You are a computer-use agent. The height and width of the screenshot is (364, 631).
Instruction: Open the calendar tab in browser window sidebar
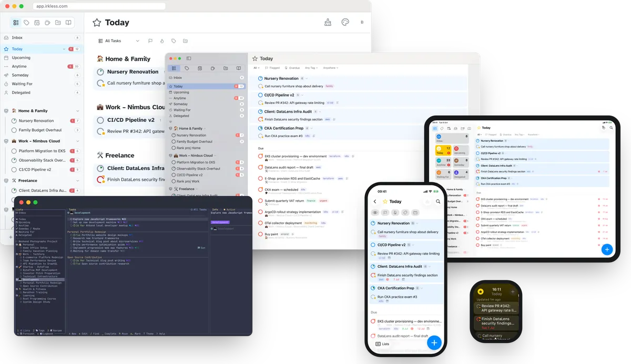click(x=37, y=23)
